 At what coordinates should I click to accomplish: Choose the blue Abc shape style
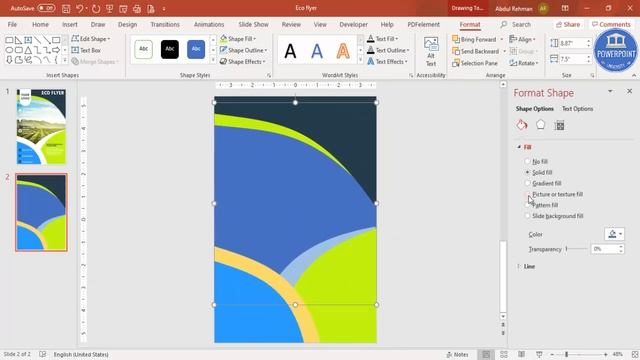point(196,49)
